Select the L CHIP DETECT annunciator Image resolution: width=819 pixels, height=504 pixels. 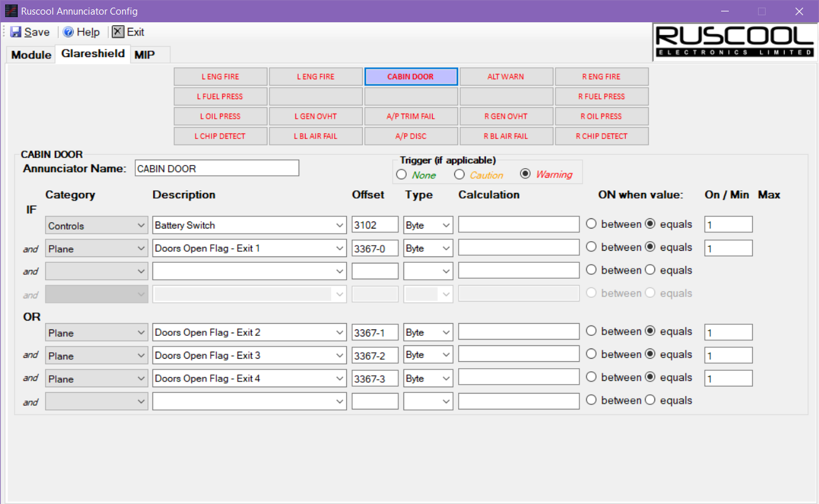coord(220,136)
